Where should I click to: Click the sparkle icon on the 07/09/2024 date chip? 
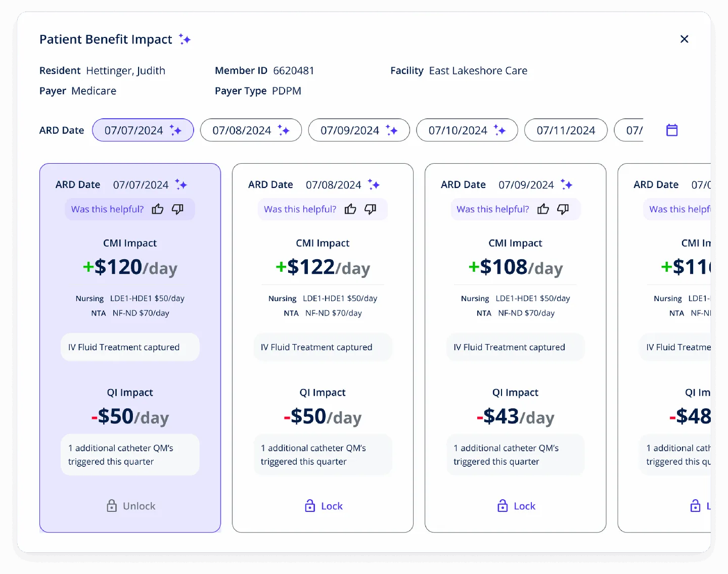coord(392,130)
